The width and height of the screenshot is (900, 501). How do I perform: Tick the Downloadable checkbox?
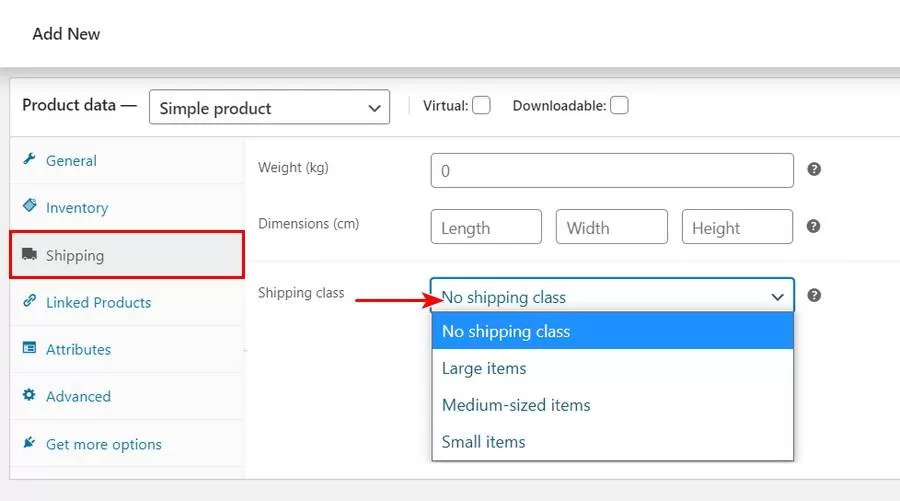(619, 105)
